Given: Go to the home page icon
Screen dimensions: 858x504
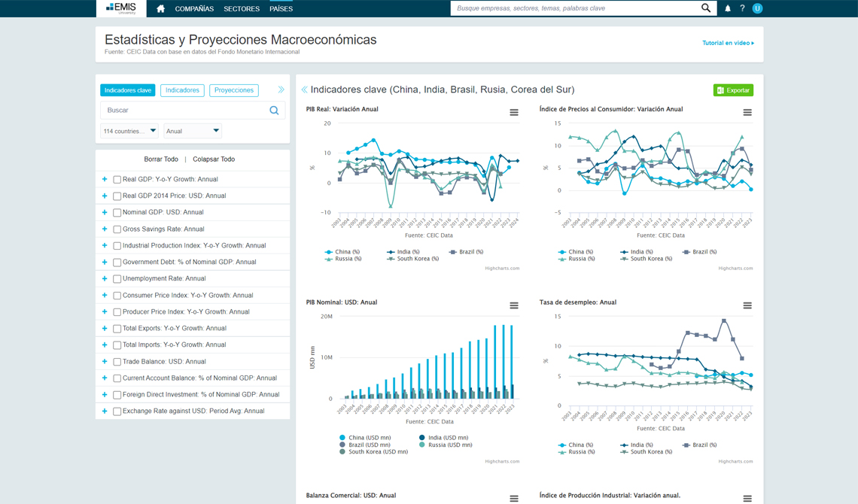Looking at the screenshot, I should (160, 9).
